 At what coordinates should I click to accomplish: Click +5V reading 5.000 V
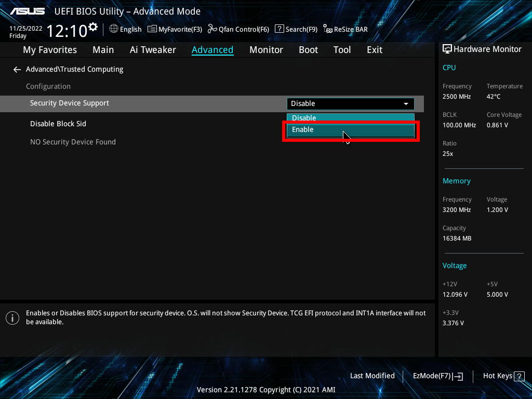(x=497, y=295)
